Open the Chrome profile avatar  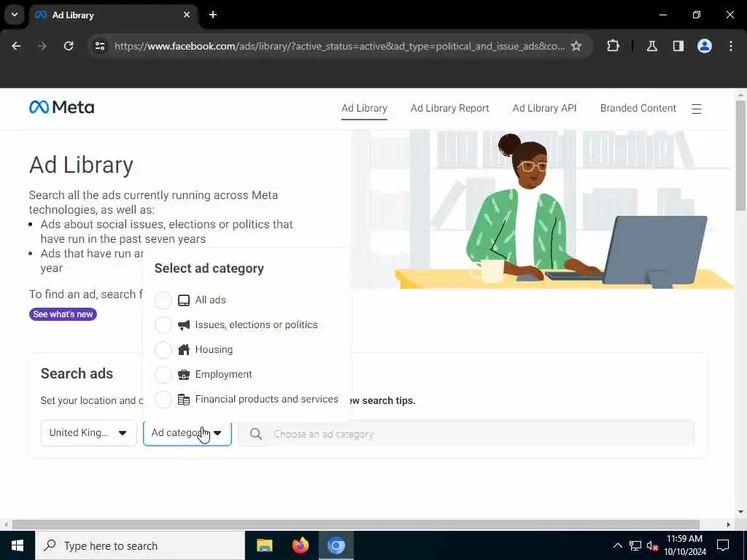pos(704,46)
